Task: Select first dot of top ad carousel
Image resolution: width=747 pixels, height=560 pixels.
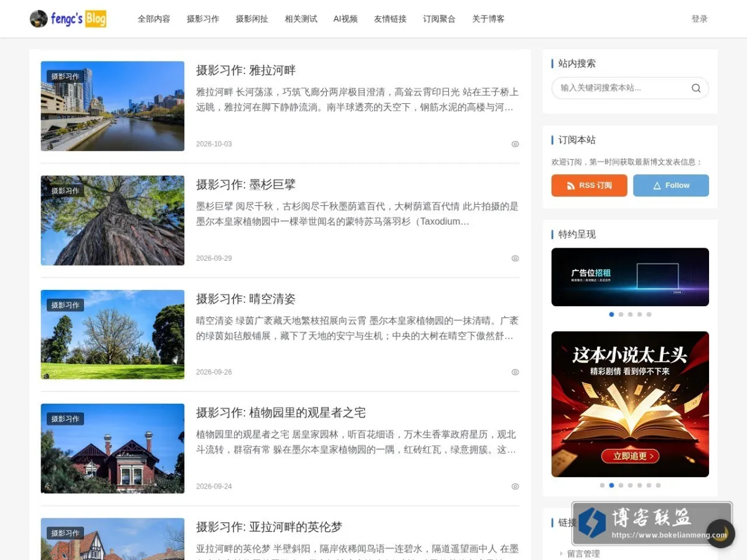Action: (x=611, y=314)
